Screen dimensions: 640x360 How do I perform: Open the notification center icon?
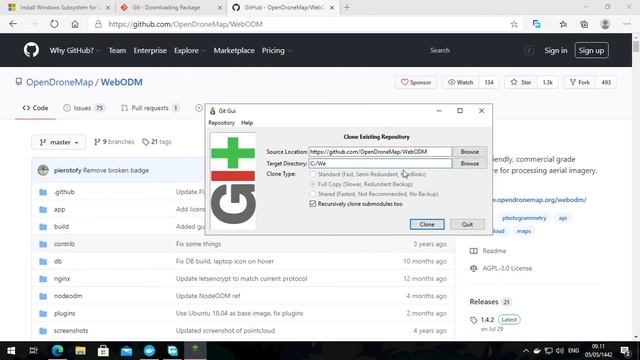click(x=625, y=351)
